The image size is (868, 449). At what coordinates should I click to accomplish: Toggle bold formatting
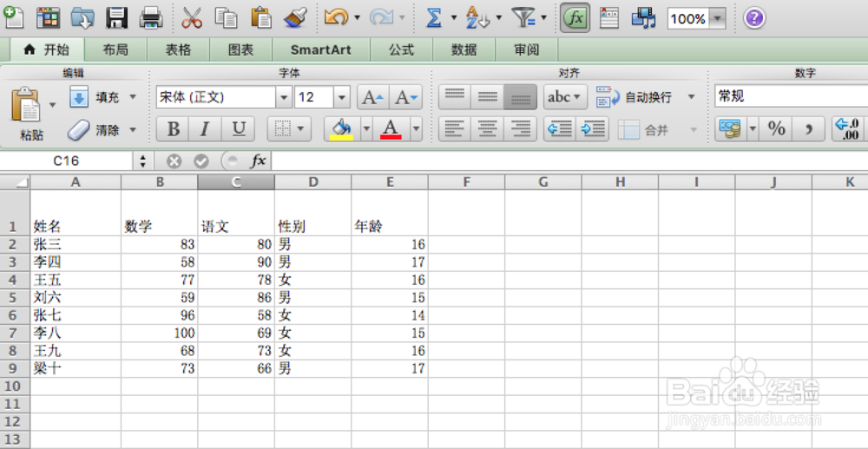click(173, 129)
